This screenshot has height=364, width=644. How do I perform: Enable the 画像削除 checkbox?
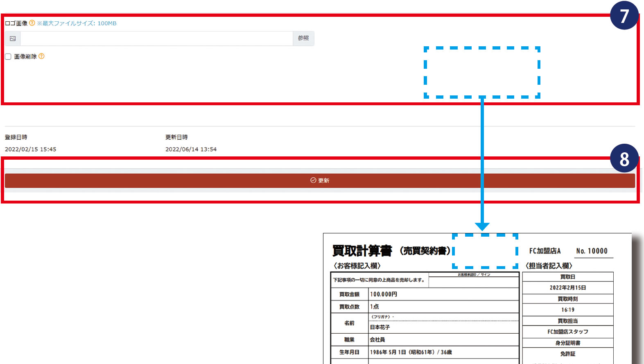(x=8, y=57)
